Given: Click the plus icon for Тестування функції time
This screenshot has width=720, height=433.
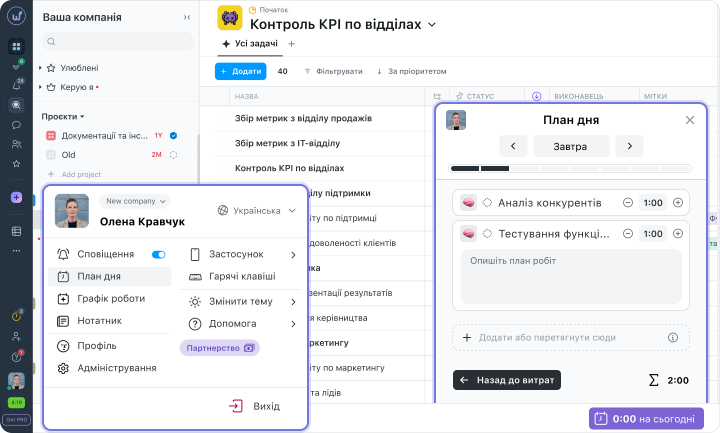Looking at the screenshot, I should (678, 234).
